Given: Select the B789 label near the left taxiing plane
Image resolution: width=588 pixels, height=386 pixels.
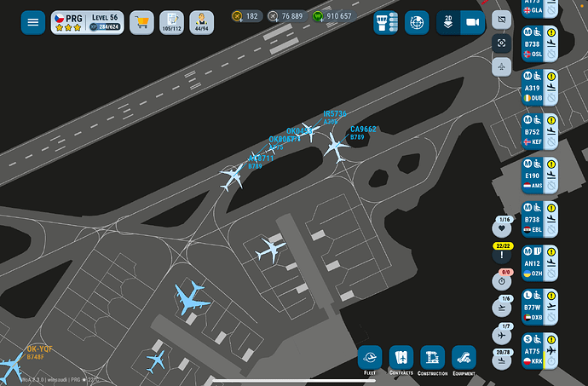Looking at the screenshot, I should pos(255,166).
